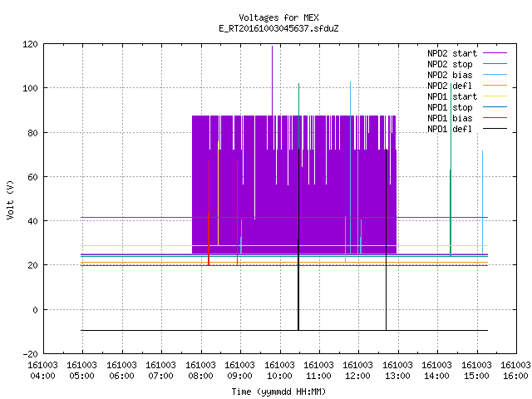
Task: Click the black NPD1 defl spike near 12:40
Action: click(386, 239)
